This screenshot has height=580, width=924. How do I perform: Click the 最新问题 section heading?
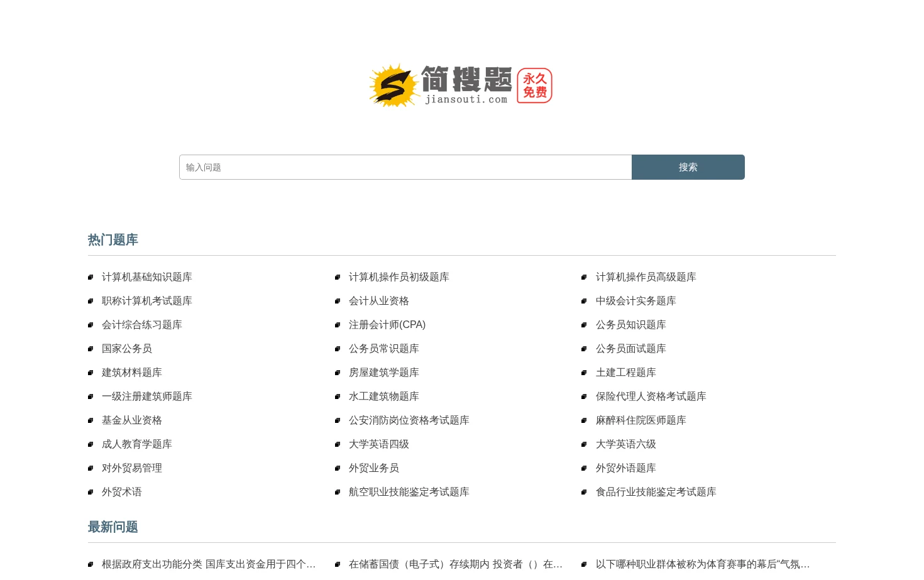(113, 527)
